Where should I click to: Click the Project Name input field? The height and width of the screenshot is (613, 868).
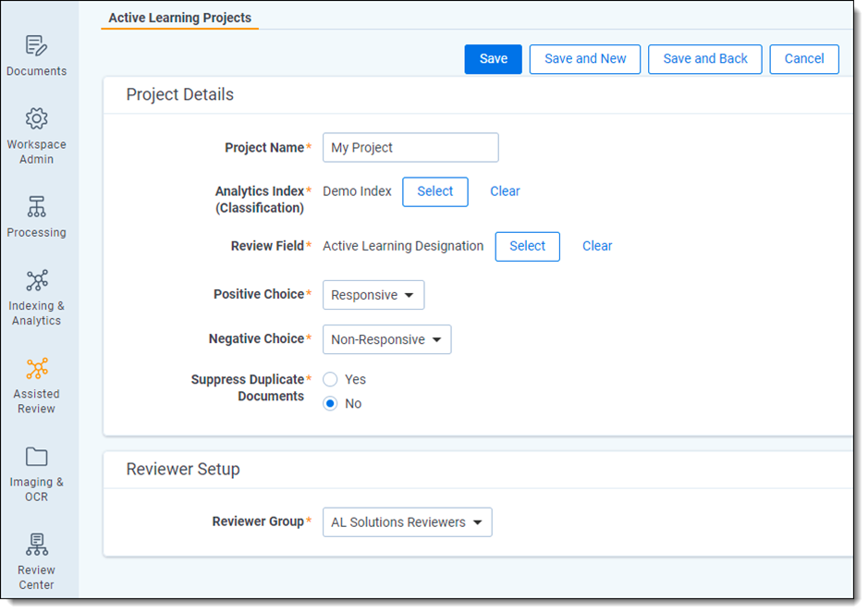[x=410, y=147]
